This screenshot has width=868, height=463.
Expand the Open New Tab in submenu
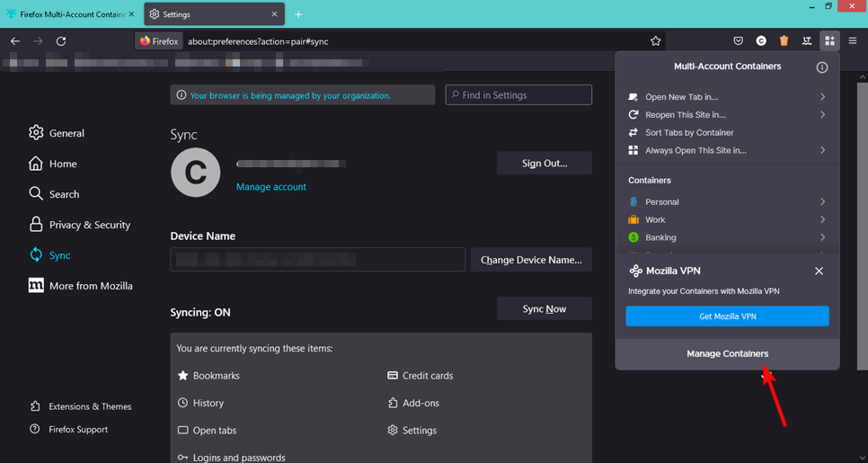click(x=822, y=97)
